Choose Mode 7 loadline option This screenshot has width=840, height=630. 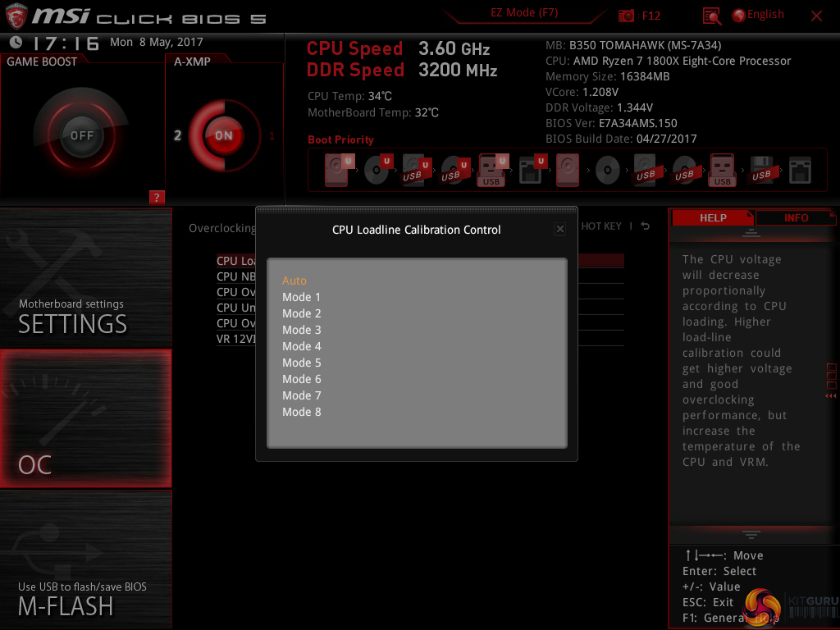[302, 395]
